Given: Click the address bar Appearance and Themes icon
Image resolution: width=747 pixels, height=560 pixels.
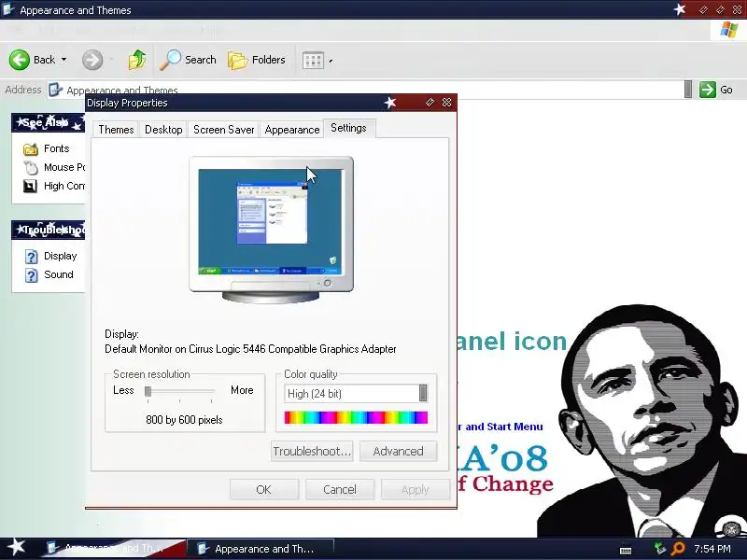Looking at the screenshot, I should coord(56,90).
